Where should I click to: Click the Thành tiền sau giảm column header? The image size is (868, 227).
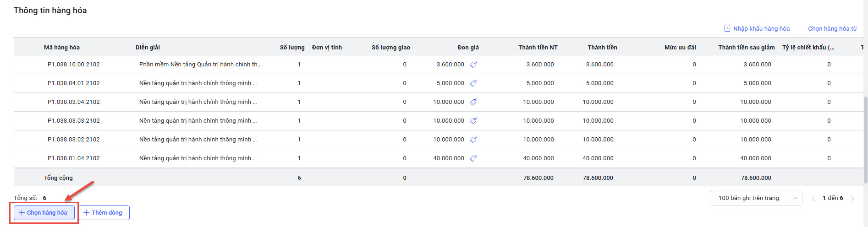tap(746, 47)
